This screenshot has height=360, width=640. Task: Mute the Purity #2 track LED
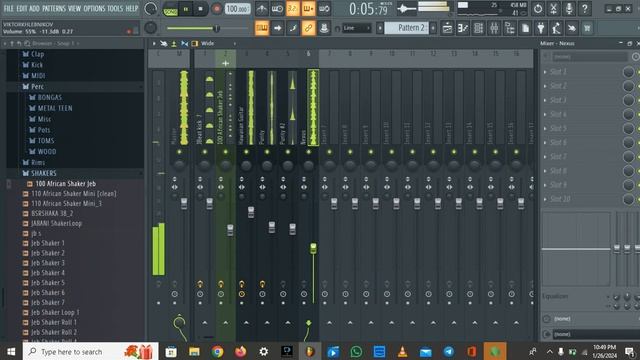point(288,152)
